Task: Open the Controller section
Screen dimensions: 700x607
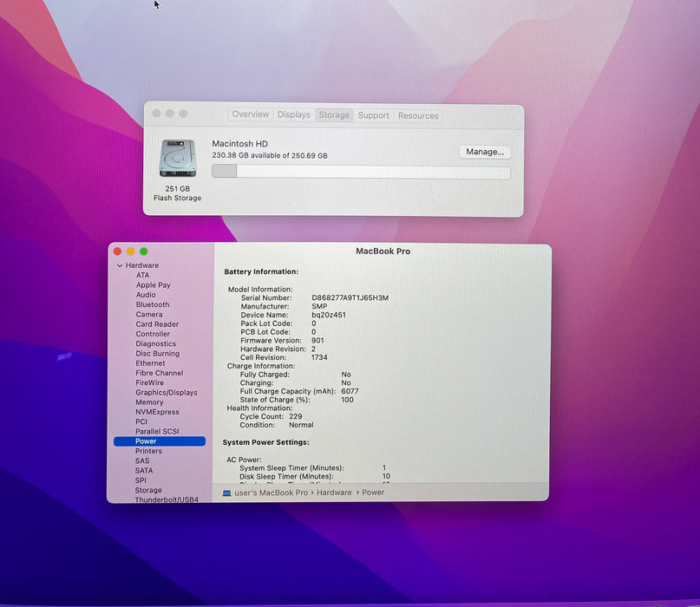Action: (153, 334)
